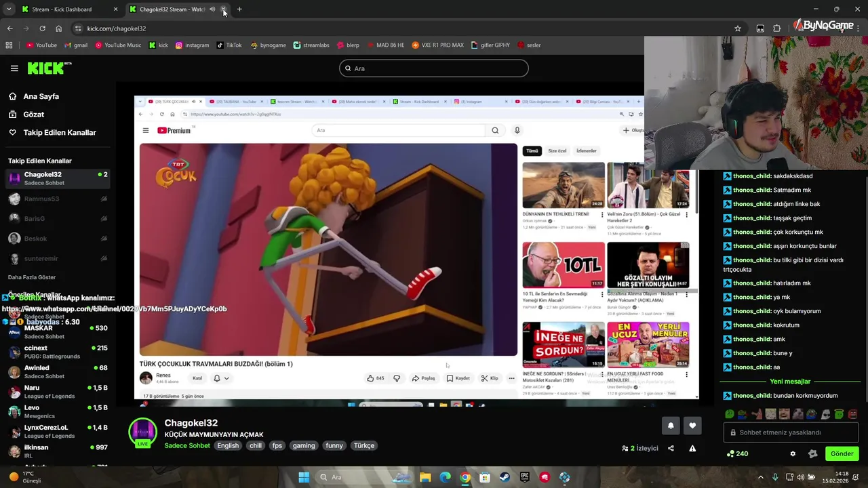Go back to the previous page

tap(9, 28)
